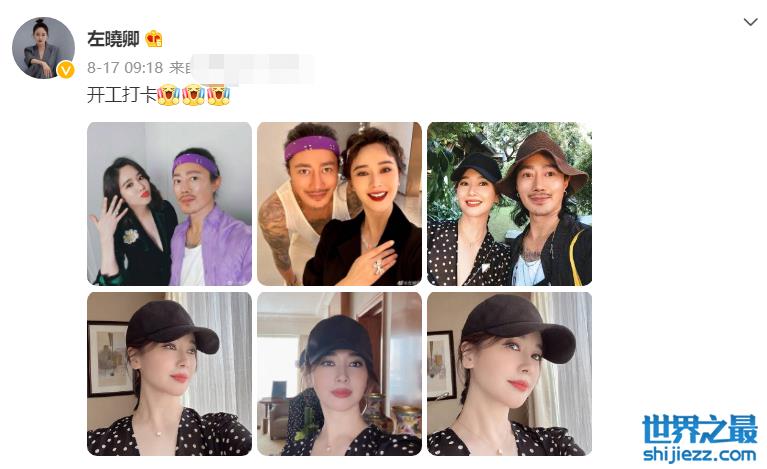The width and height of the screenshot is (767, 469).
Task: Click the orange verified V badge
Action: click(66, 70)
